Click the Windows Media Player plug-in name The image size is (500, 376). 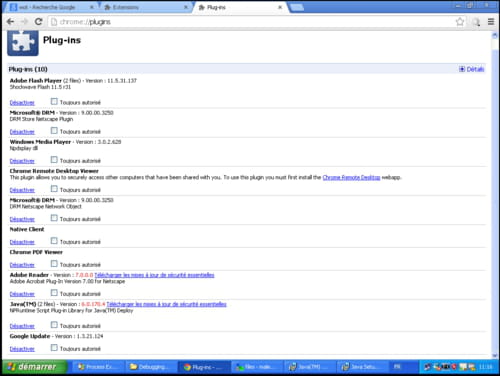click(x=40, y=142)
